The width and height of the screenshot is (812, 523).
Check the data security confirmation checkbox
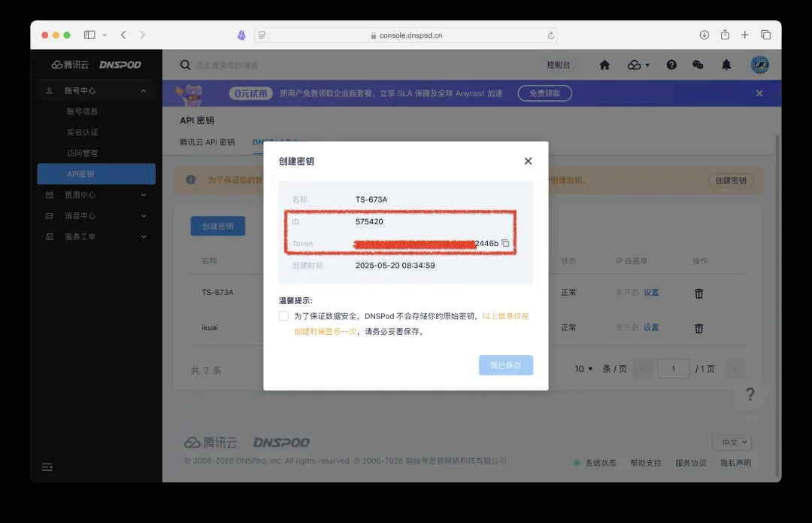(283, 316)
